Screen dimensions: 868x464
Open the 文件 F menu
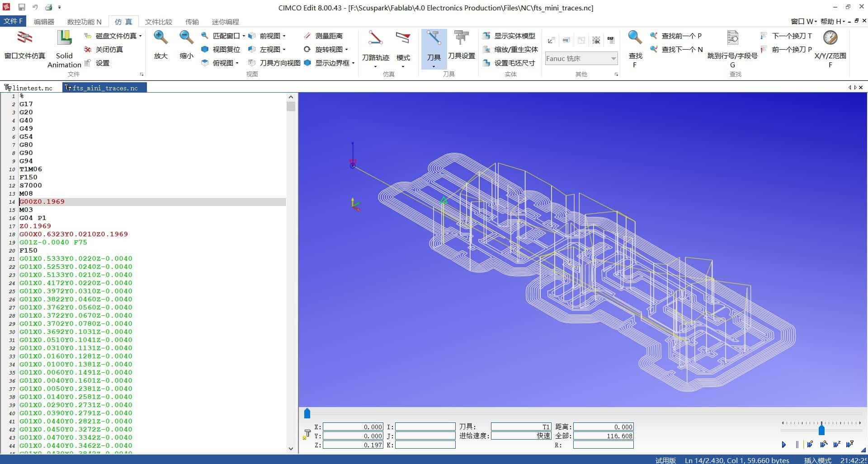click(13, 21)
